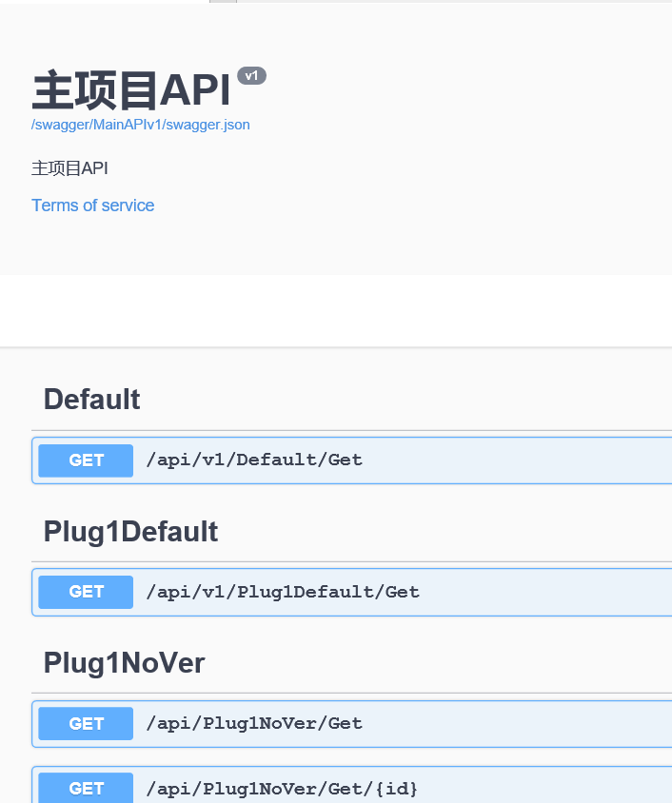Expand the /api/v1/Default/Get path text

(x=254, y=460)
